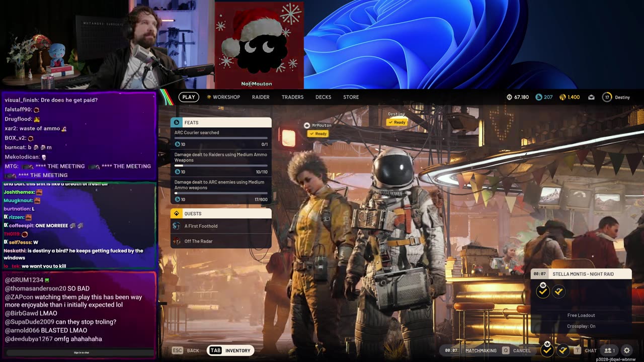Viewport: 644px width, 362px height.
Task: Click the panel's second member ready checkmark
Action: (x=558, y=291)
